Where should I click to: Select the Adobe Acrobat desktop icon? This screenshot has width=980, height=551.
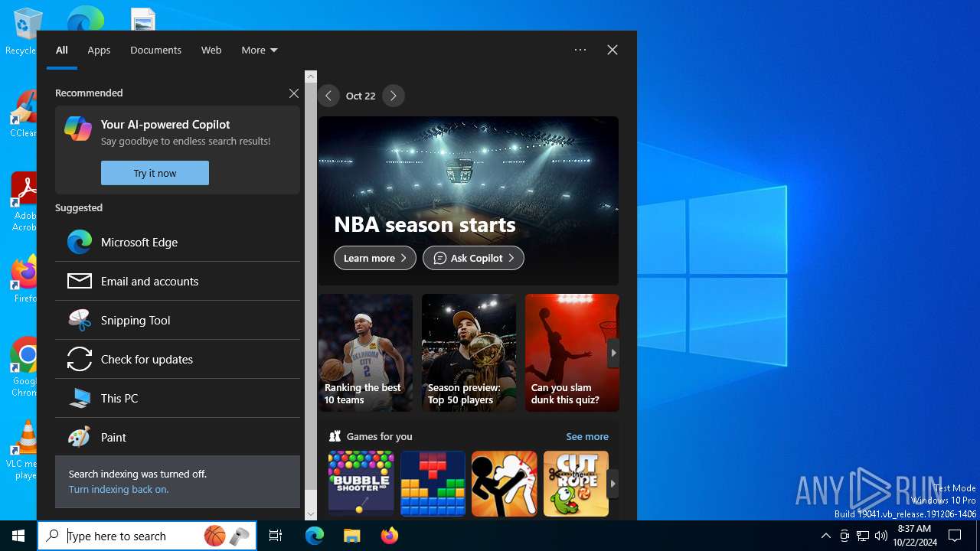pos(23,201)
